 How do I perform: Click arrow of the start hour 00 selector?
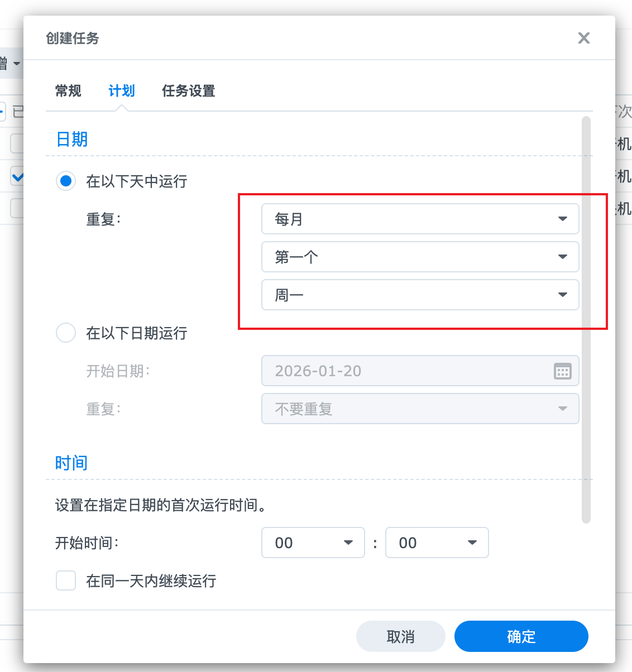coord(348,543)
